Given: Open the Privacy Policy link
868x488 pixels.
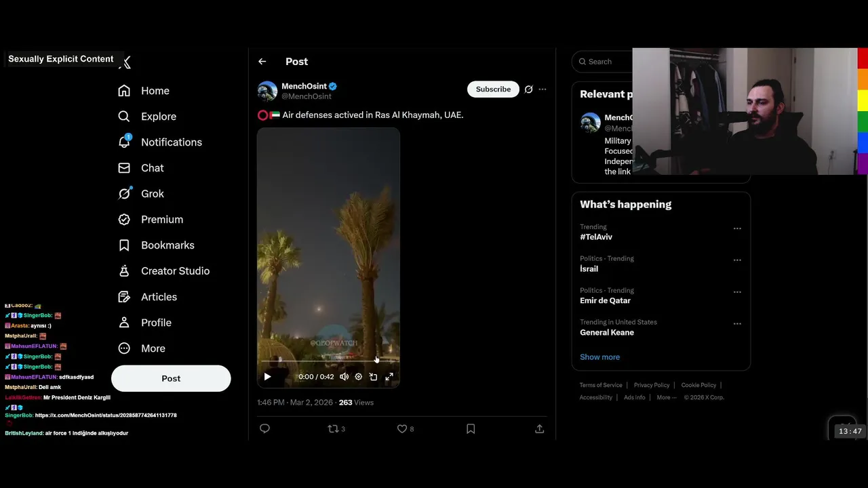Looking at the screenshot, I should [652, 385].
